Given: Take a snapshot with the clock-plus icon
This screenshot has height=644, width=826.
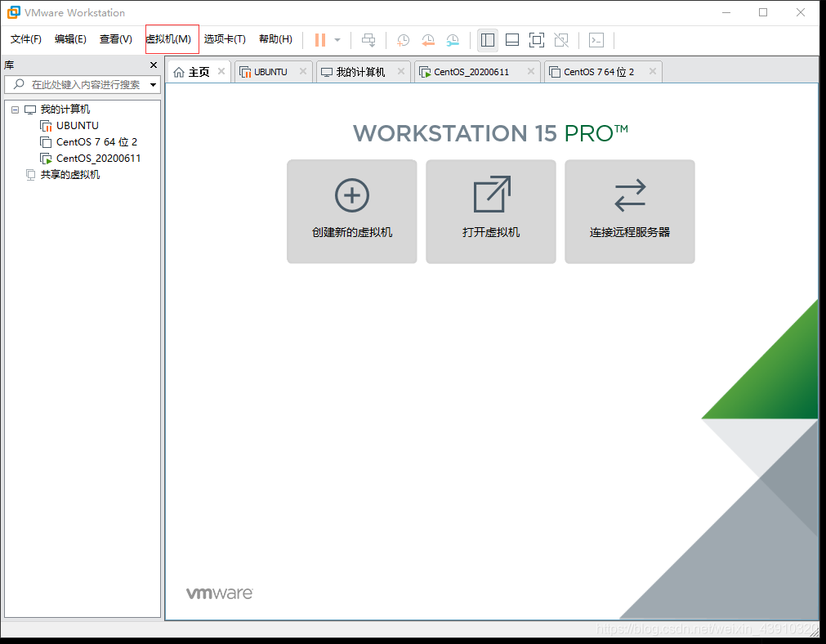Looking at the screenshot, I should coord(403,40).
